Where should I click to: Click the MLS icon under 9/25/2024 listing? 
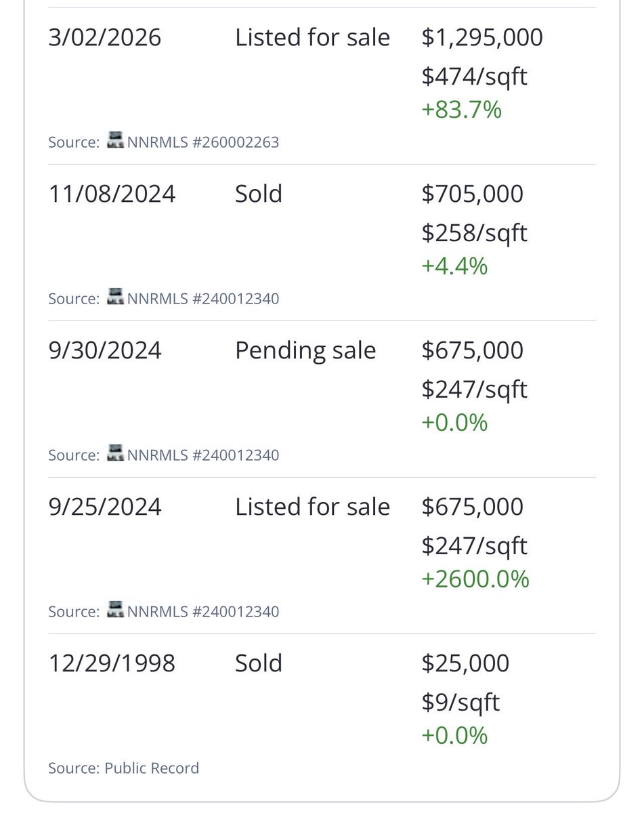point(115,610)
